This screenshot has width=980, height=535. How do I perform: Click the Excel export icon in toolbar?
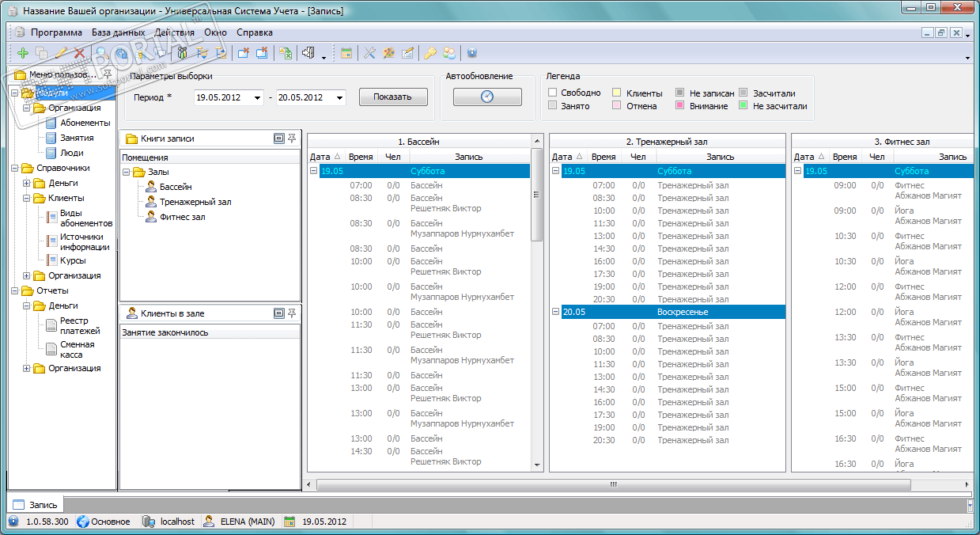point(286,53)
